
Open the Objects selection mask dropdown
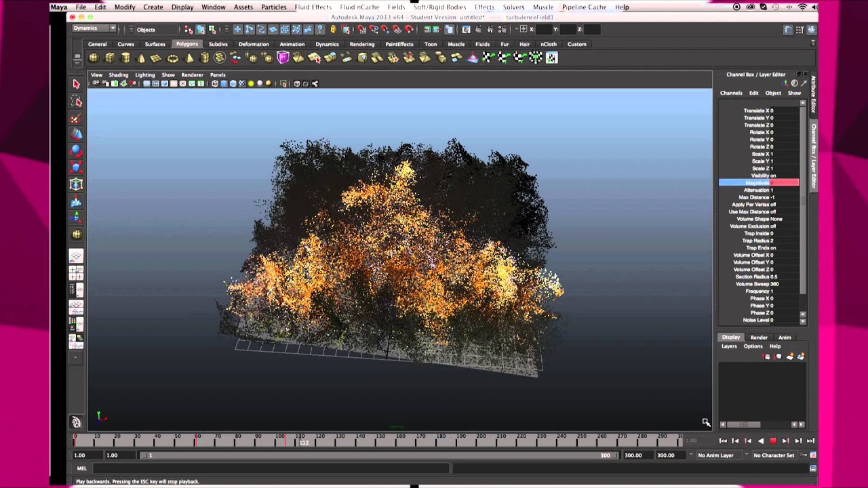(x=155, y=29)
